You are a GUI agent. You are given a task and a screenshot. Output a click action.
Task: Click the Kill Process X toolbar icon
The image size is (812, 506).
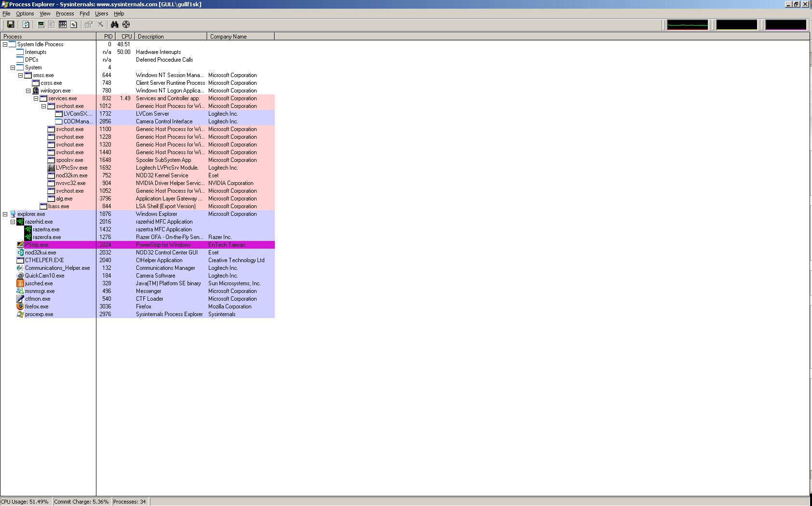[x=100, y=25]
